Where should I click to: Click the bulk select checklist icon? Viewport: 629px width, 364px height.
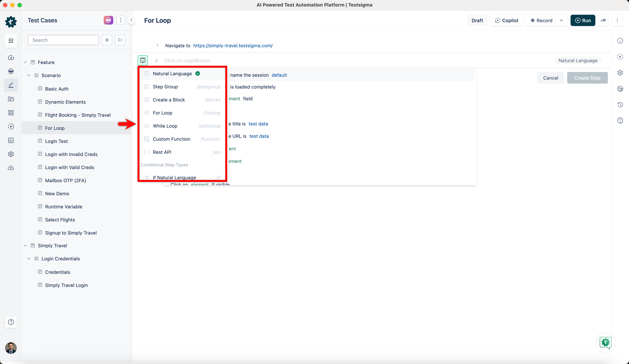tap(120, 40)
